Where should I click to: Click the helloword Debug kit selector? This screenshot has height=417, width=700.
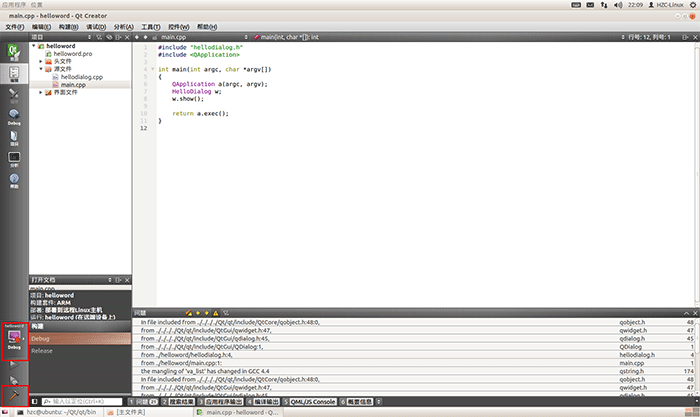15,342
